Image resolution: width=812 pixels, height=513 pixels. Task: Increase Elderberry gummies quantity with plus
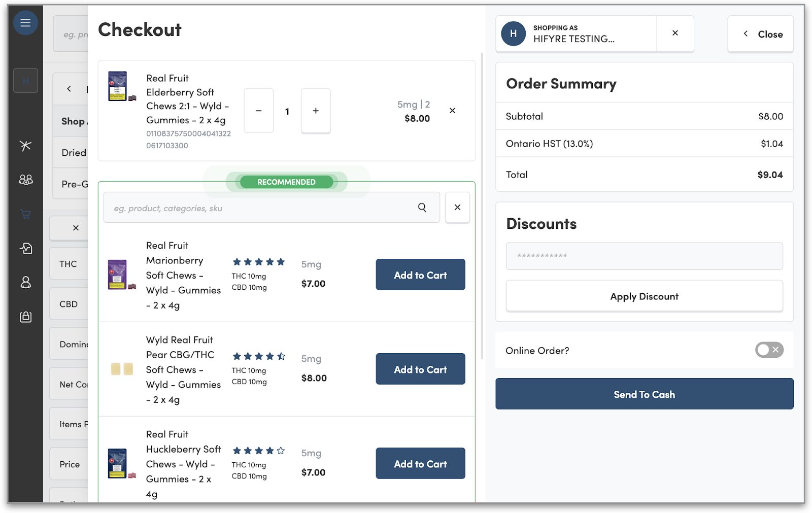(316, 111)
